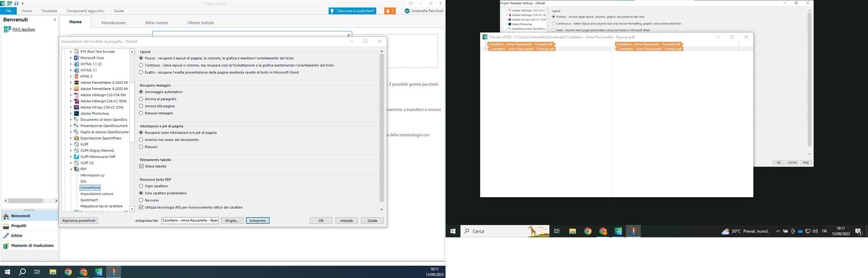Click Help in Project Template Settings window

[805, 162]
